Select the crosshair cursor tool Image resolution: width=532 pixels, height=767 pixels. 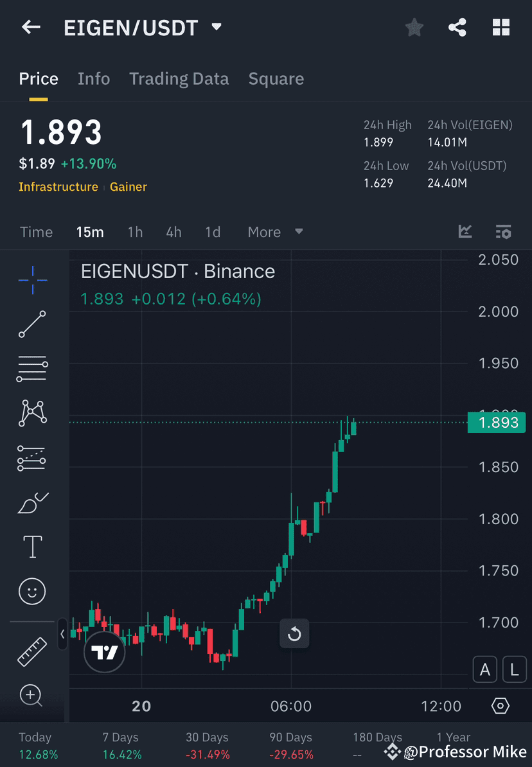click(x=32, y=280)
